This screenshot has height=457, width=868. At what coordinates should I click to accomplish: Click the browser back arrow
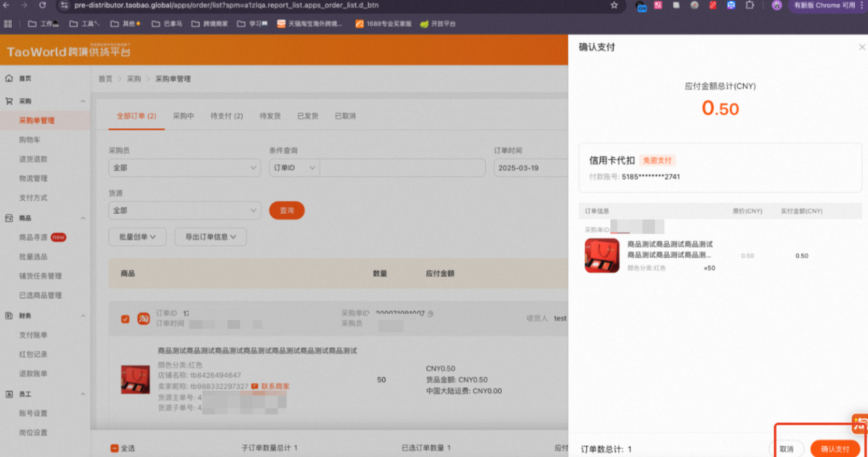pos(6,5)
